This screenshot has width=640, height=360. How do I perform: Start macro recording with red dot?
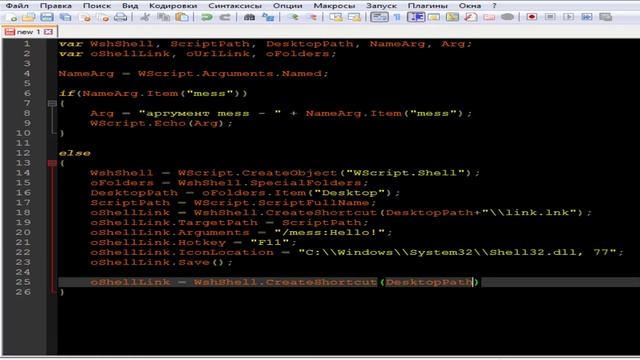(531, 17)
